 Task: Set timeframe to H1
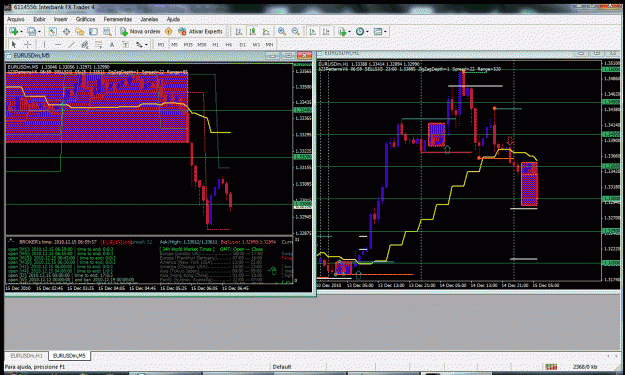pos(215,45)
